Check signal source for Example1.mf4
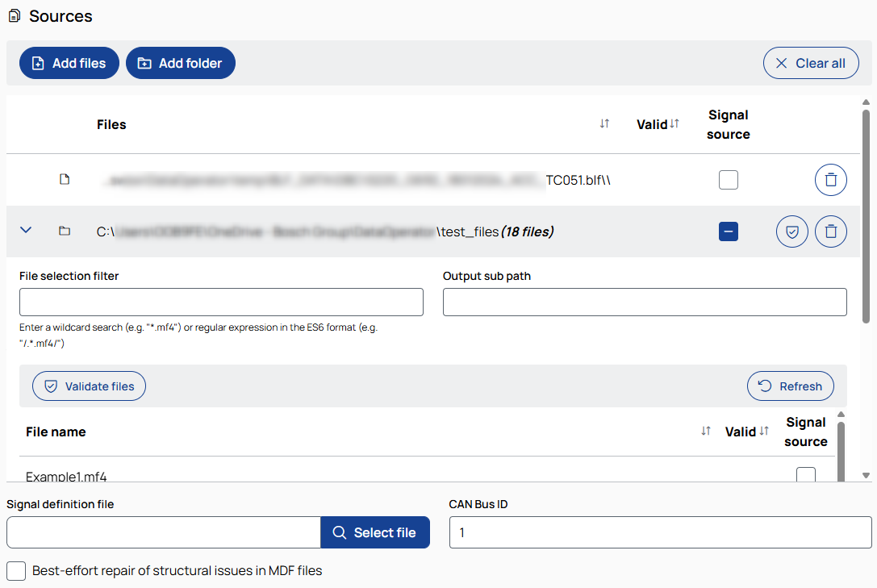The width and height of the screenshot is (877, 588). coord(805,475)
